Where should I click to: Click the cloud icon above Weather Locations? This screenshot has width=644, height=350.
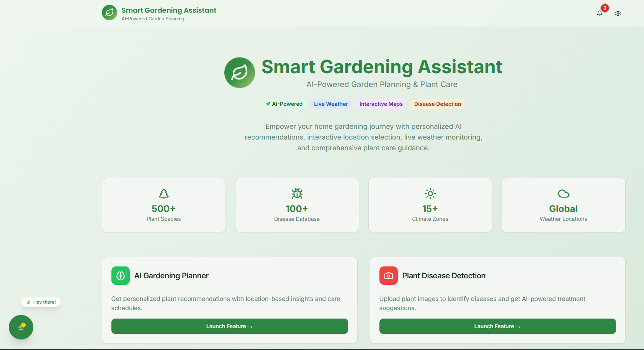click(564, 194)
